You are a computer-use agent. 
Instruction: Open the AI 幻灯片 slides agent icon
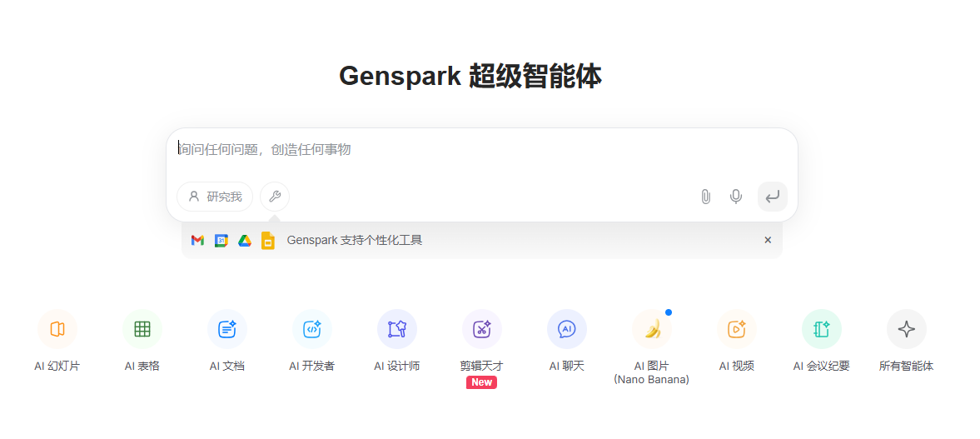click(57, 329)
